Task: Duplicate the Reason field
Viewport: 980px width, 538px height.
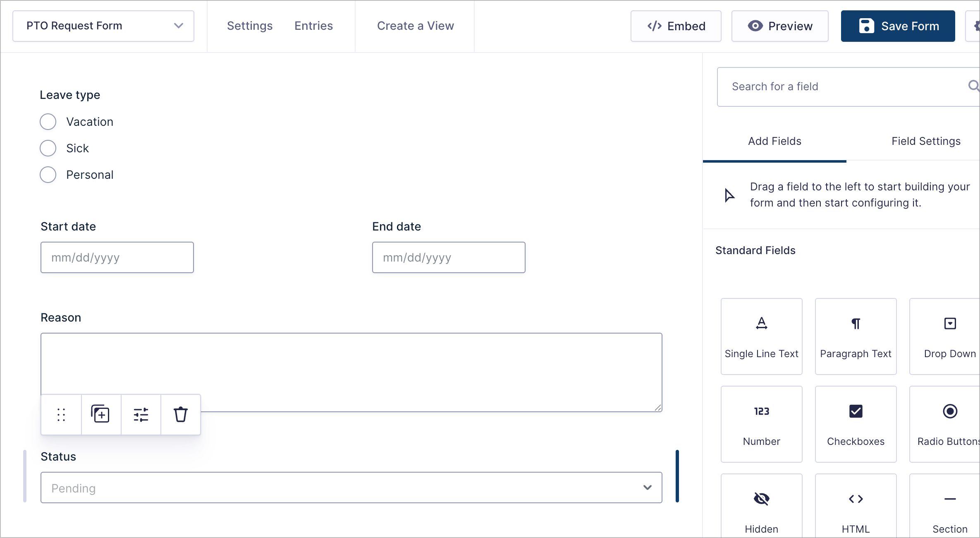Action: coord(100,414)
